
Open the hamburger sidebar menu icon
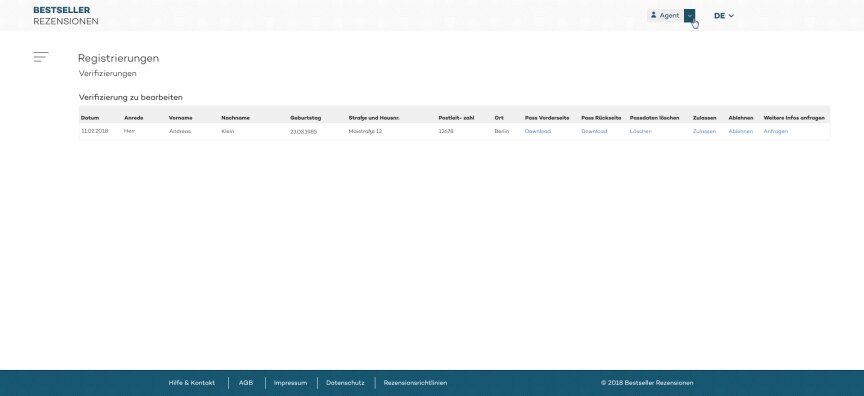(x=41, y=57)
